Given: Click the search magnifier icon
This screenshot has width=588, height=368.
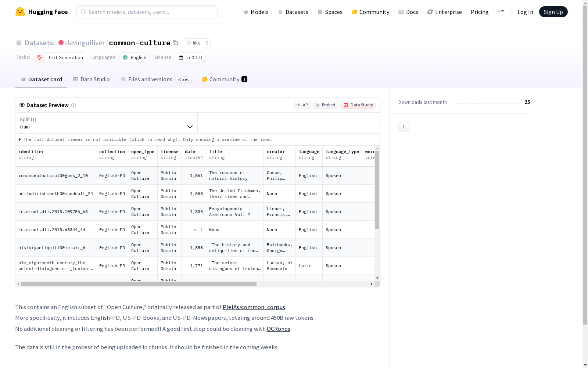Looking at the screenshot, I should [83, 12].
